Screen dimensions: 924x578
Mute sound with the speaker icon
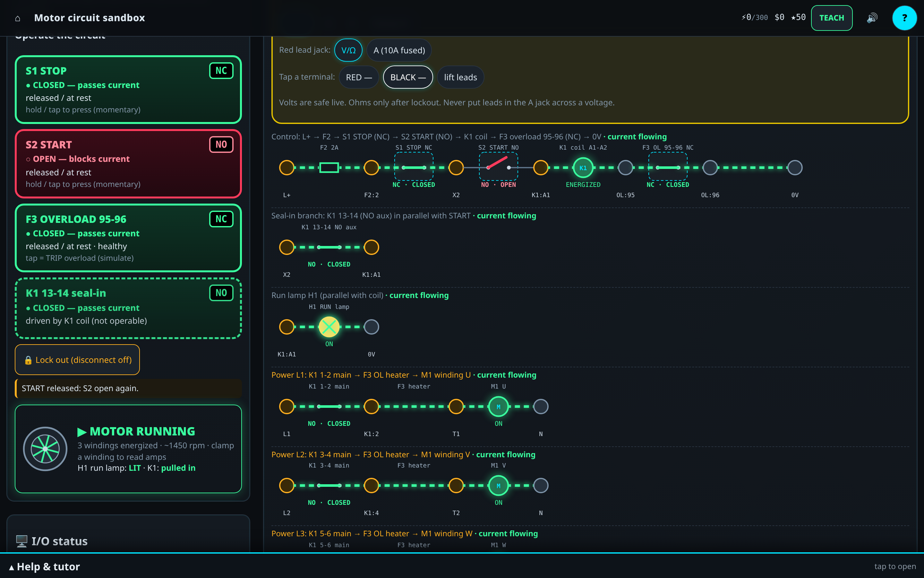coord(872,18)
